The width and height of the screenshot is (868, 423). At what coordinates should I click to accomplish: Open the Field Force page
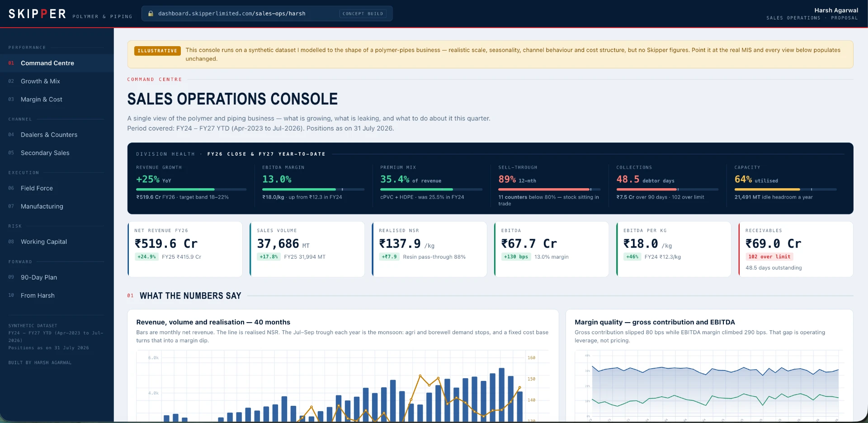pyautogui.click(x=57, y=188)
